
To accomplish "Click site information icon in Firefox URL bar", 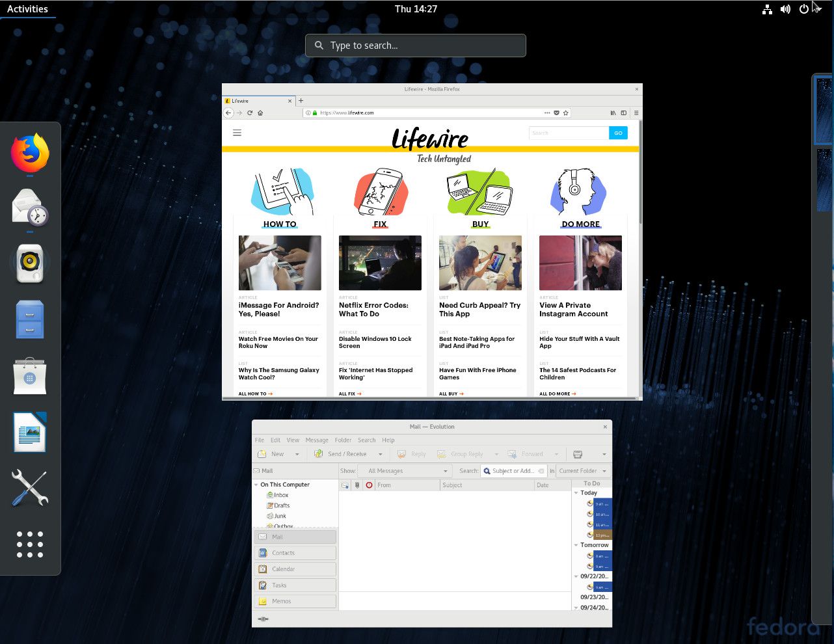I will pyautogui.click(x=308, y=113).
